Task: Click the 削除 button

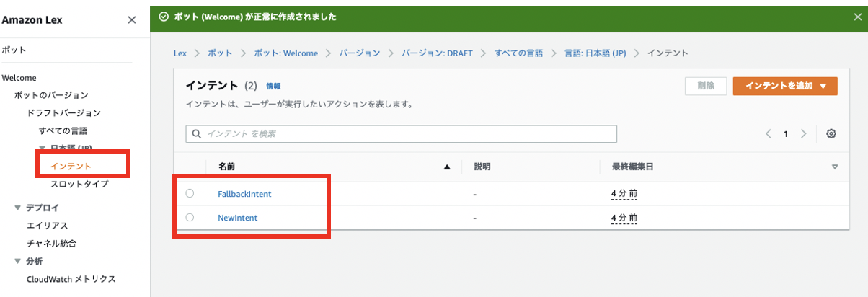Action: (x=706, y=86)
